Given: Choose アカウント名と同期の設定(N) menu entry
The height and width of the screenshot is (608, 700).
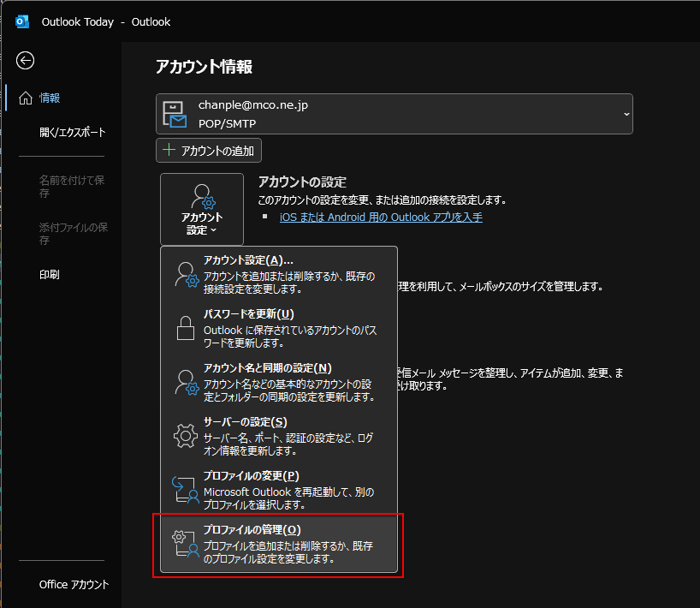Looking at the screenshot, I should pyautogui.click(x=279, y=383).
